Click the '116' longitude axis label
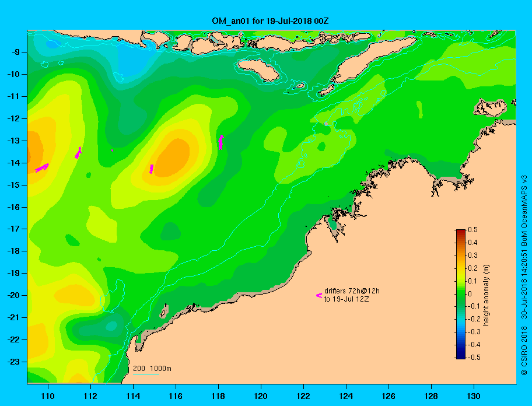The height and width of the screenshot is (406, 532). point(176,396)
